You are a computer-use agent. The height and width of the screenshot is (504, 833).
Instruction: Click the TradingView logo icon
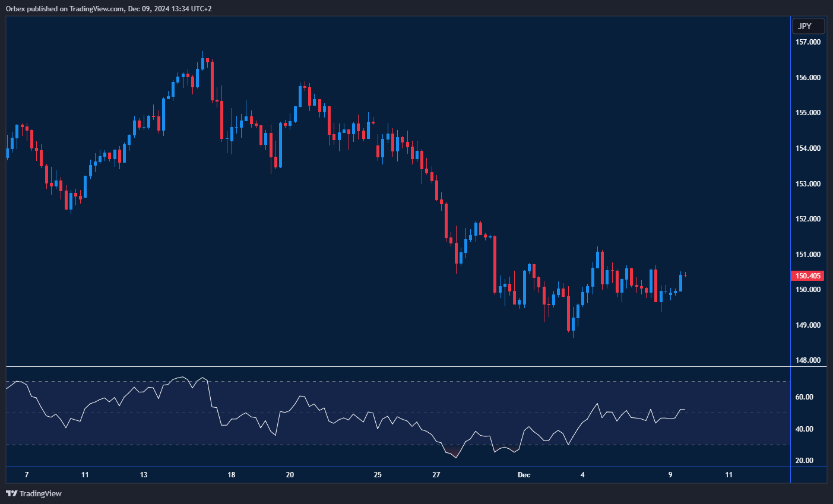(11, 493)
